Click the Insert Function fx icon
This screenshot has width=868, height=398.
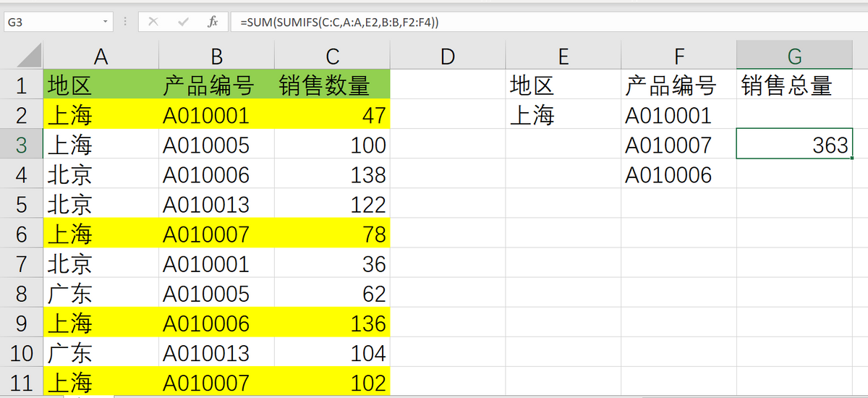[213, 22]
